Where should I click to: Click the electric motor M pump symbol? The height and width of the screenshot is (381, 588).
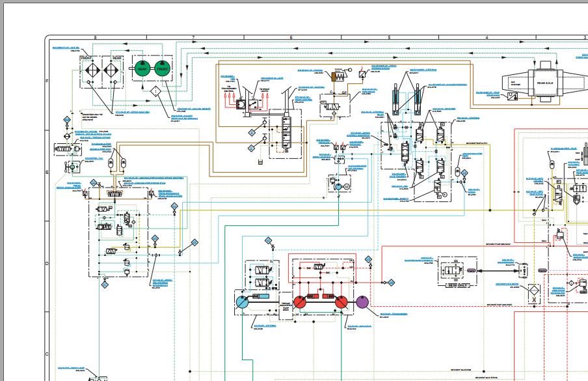coord(341,186)
